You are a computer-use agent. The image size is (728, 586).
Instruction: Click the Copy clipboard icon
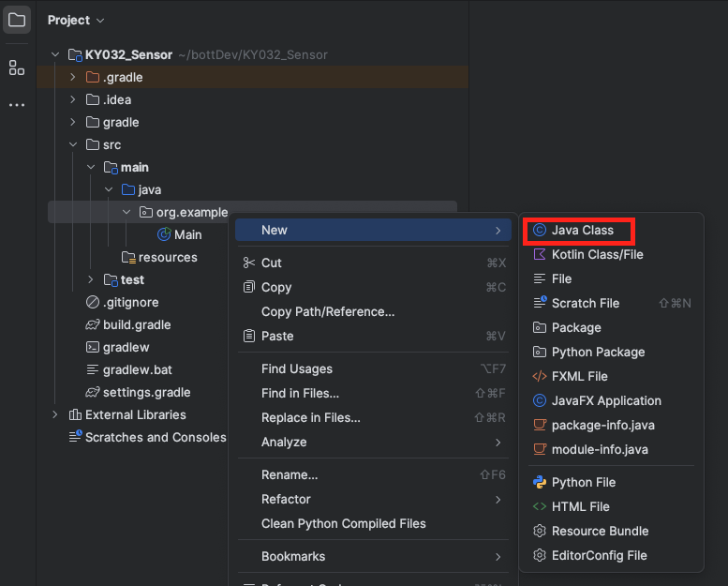click(x=249, y=287)
